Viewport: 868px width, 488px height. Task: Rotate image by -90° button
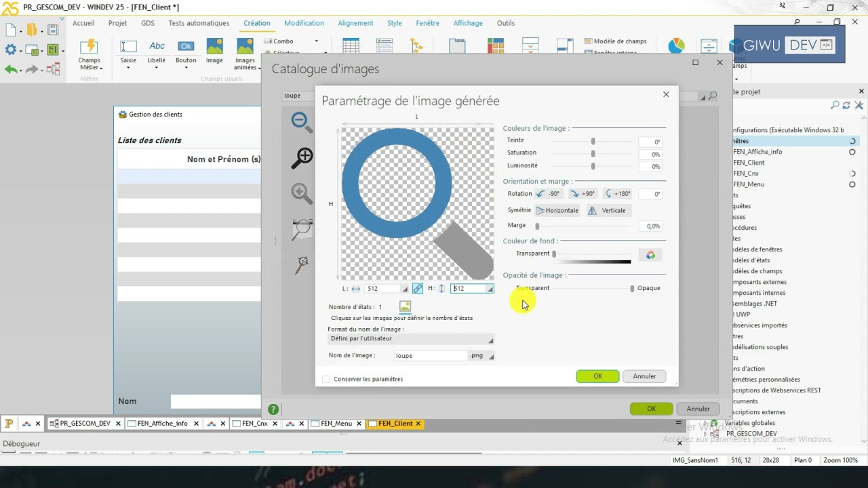coord(548,194)
